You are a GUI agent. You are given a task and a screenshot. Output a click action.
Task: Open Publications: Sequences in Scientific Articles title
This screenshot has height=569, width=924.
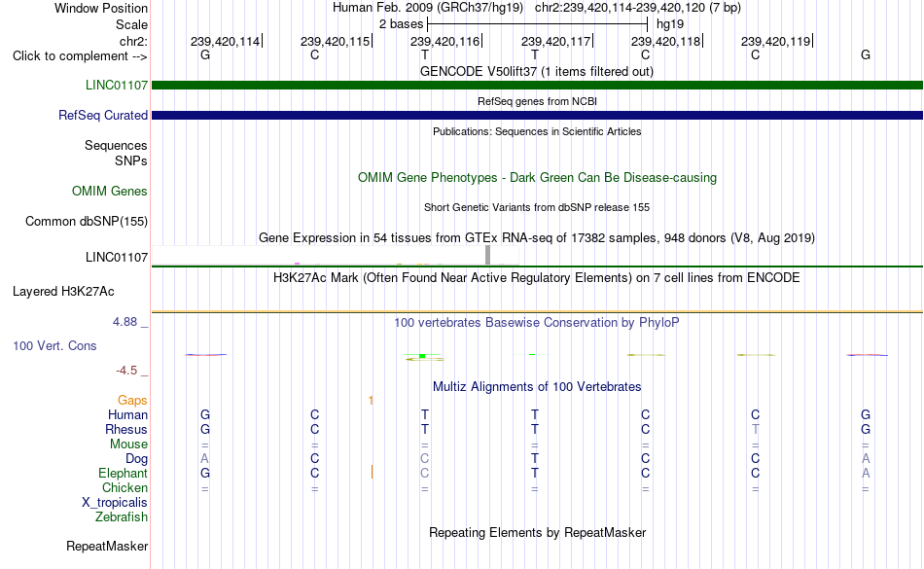point(537,131)
